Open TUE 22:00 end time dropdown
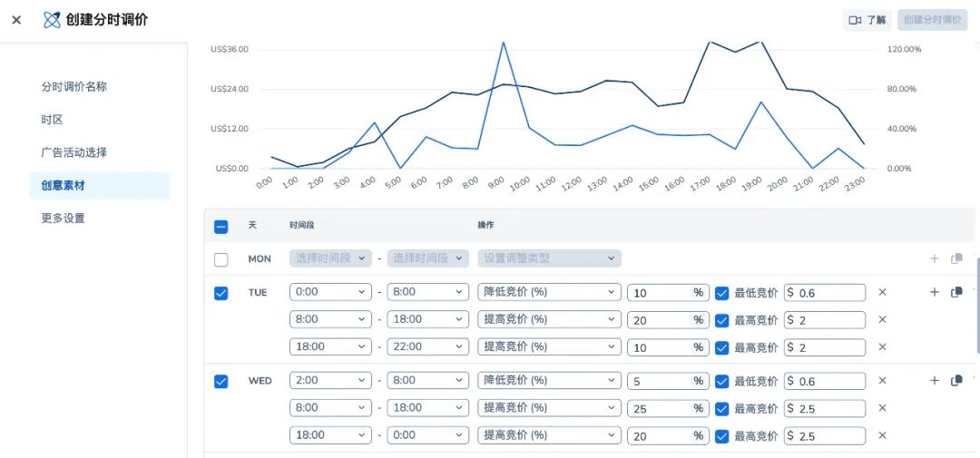The height and width of the screenshot is (458, 980). 428,346
